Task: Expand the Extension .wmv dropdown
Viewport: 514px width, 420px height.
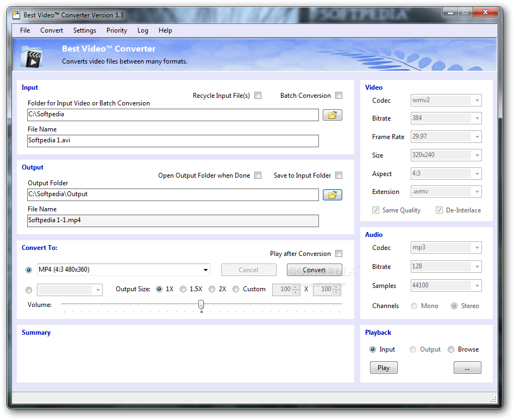Action: coord(446,191)
